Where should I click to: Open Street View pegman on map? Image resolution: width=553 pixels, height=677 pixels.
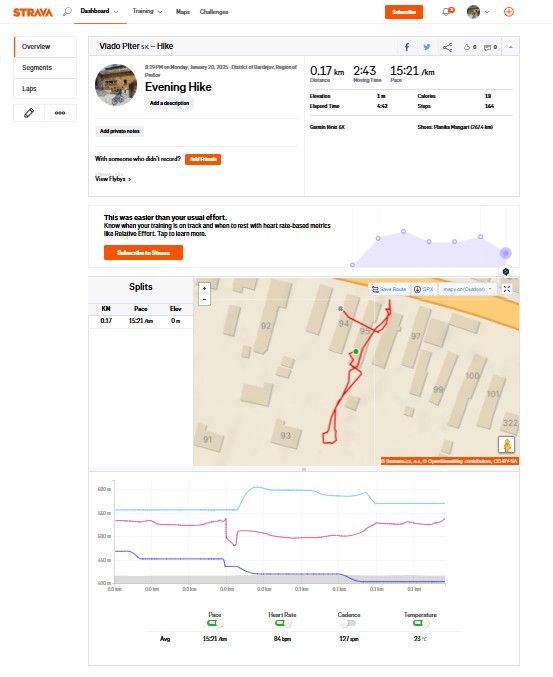(506, 444)
